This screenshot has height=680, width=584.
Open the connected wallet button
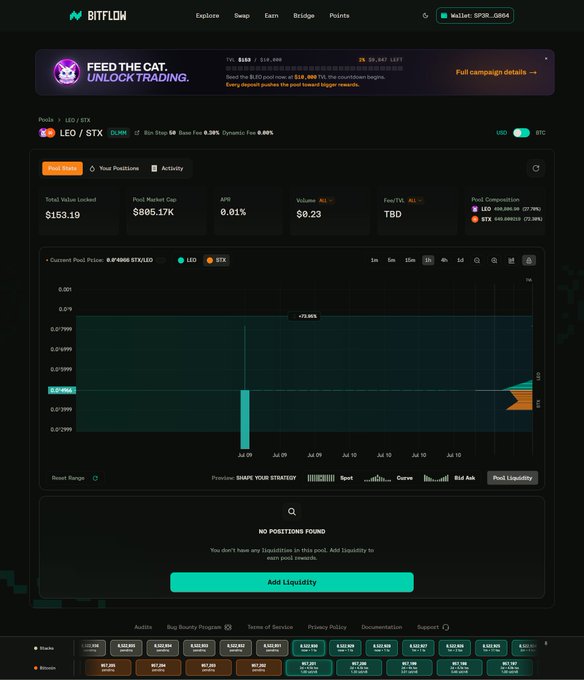tap(475, 16)
